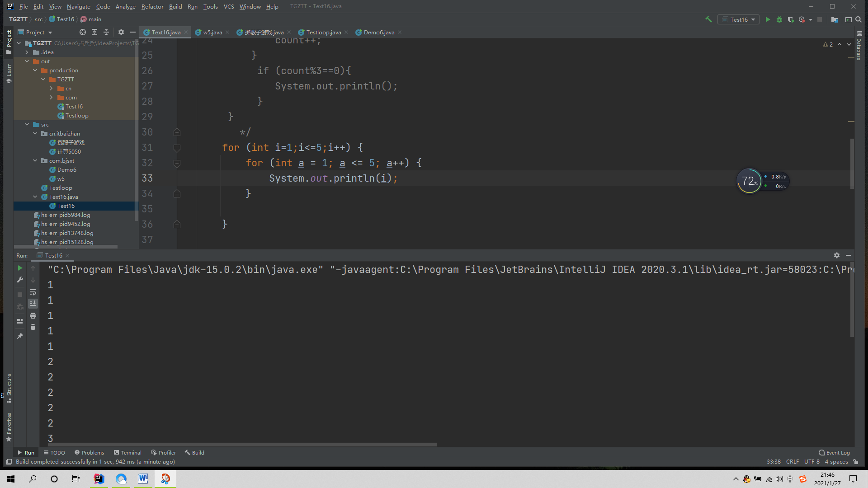
Task: Click Windows Start button
Action: click(11, 479)
